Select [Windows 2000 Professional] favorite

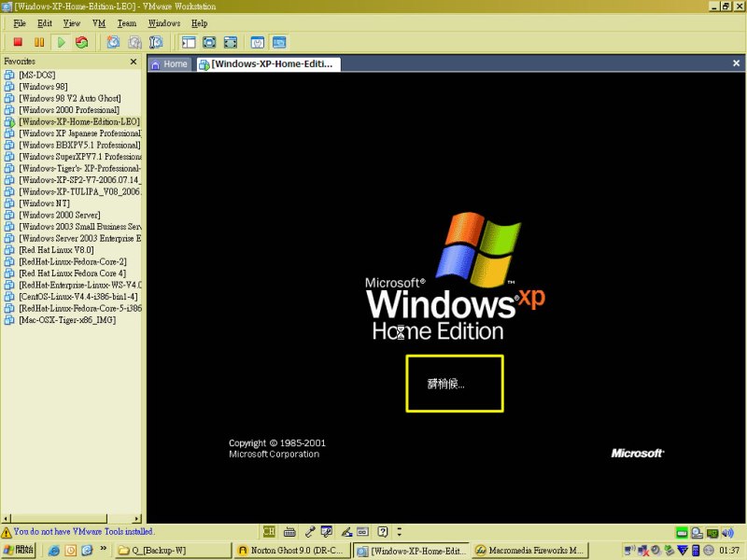click(x=69, y=109)
